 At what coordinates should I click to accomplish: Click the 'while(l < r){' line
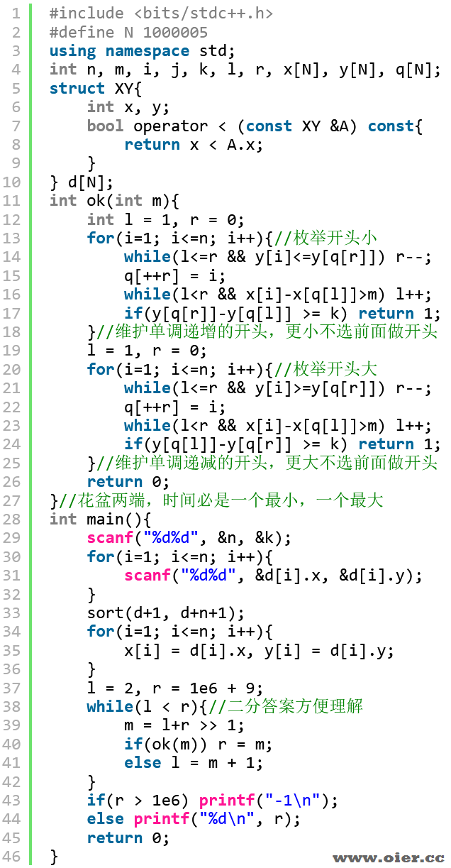(x=147, y=706)
